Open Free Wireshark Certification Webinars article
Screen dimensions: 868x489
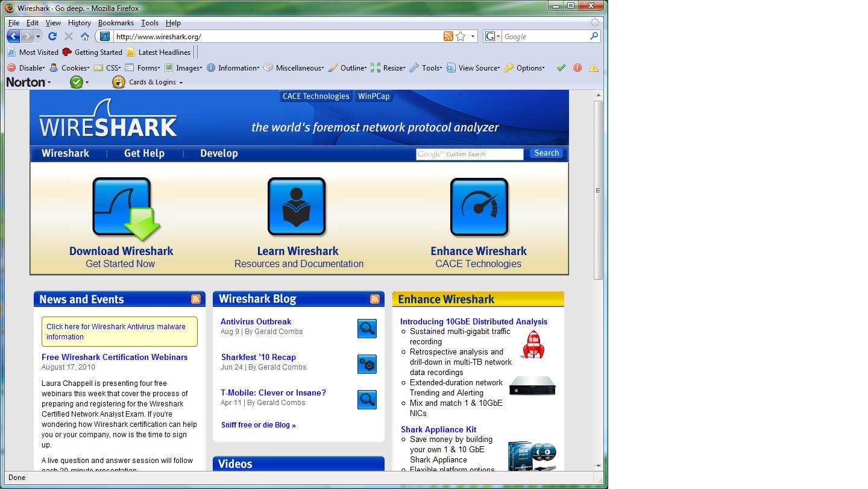click(115, 357)
